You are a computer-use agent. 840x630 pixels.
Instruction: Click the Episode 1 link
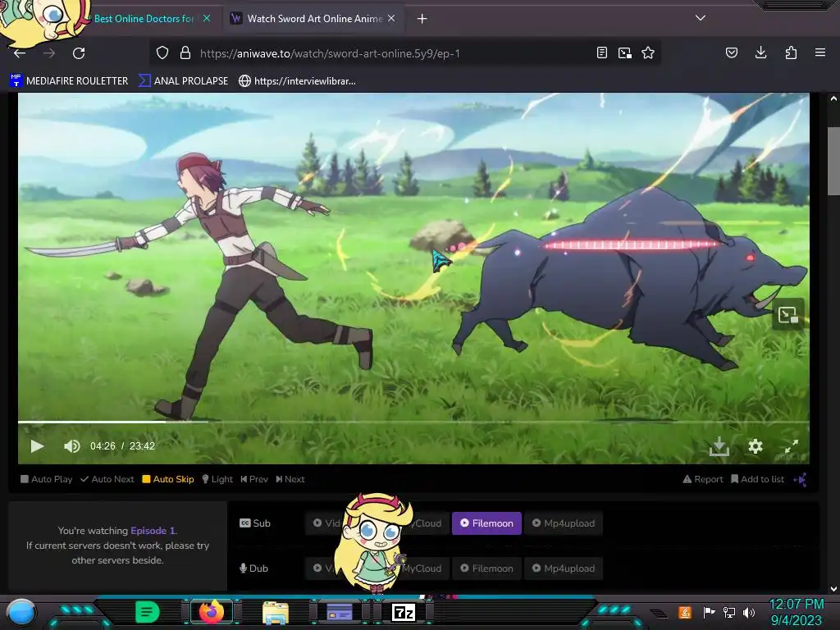coord(153,531)
